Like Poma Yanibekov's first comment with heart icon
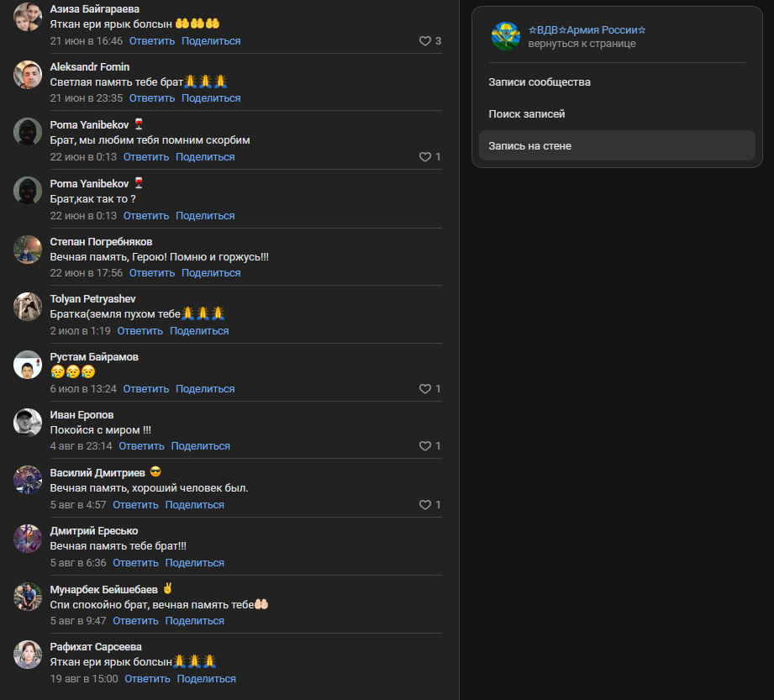This screenshot has width=774, height=700. pyautogui.click(x=425, y=157)
